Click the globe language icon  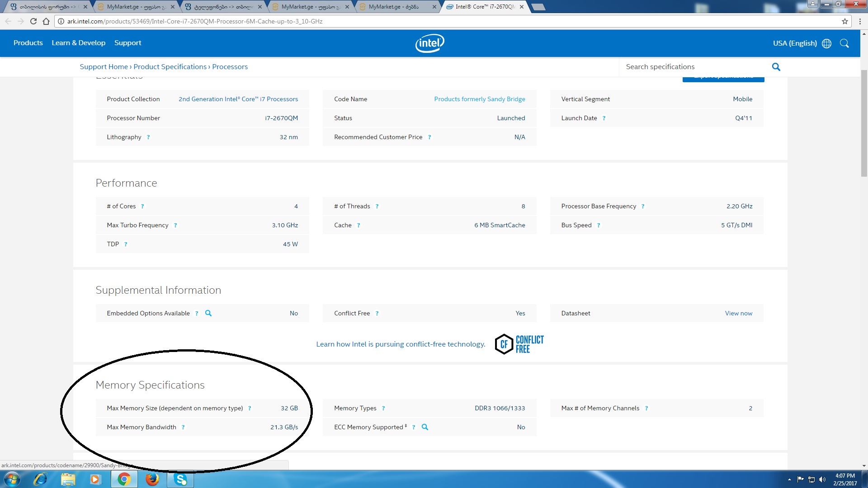tap(826, 43)
